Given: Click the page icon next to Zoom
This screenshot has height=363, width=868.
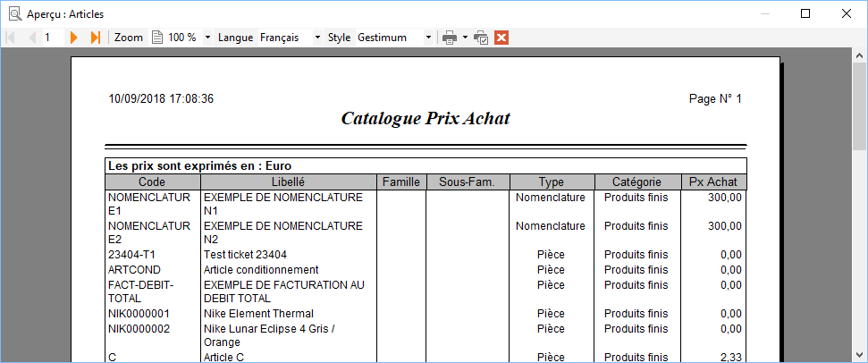Looking at the screenshot, I should coord(157,38).
